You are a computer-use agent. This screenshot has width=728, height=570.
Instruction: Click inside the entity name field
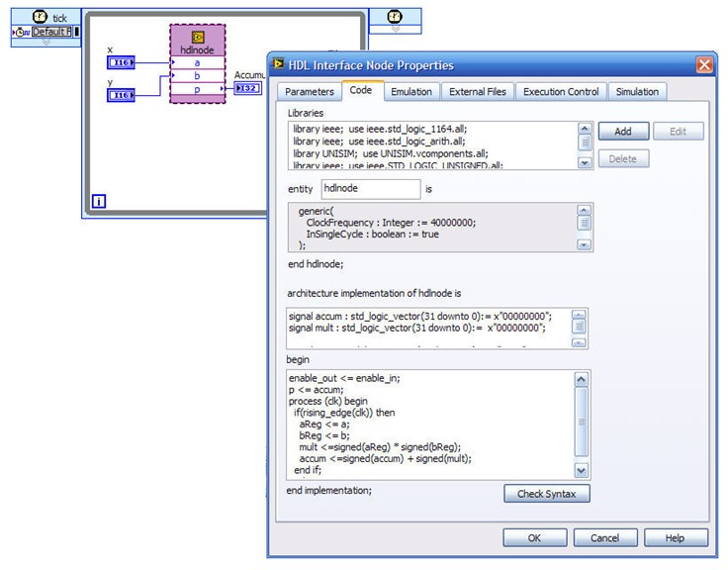tap(370, 189)
